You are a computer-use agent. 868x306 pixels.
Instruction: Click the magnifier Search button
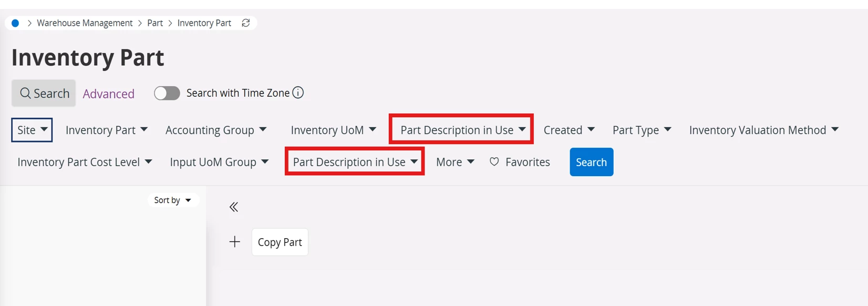click(x=44, y=93)
